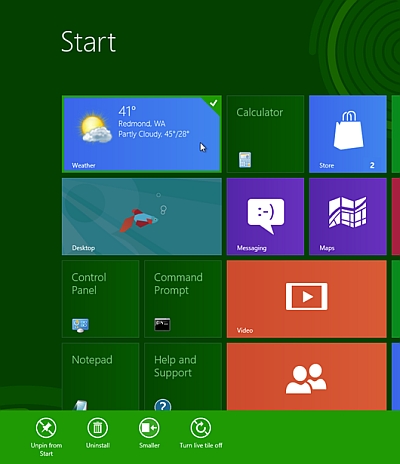The height and width of the screenshot is (464, 400).
Task: Make the tile Smaller via app bar
Action: click(x=149, y=428)
